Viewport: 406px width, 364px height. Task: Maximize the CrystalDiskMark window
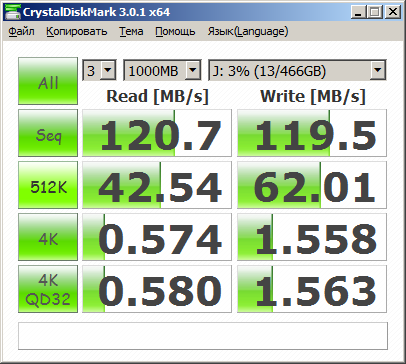click(x=375, y=12)
